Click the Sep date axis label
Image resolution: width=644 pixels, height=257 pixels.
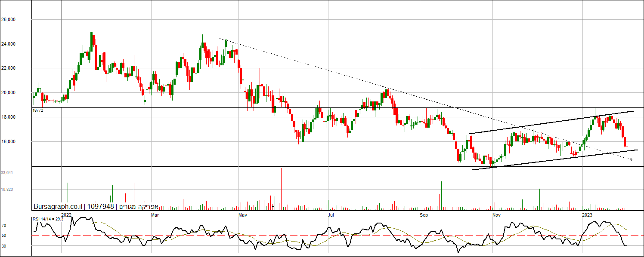(424, 214)
